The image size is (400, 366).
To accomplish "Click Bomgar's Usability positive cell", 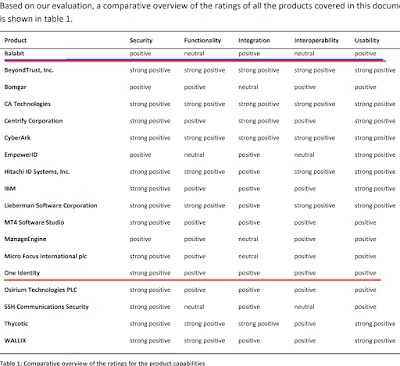I will pyautogui.click(x=365, y=87).
